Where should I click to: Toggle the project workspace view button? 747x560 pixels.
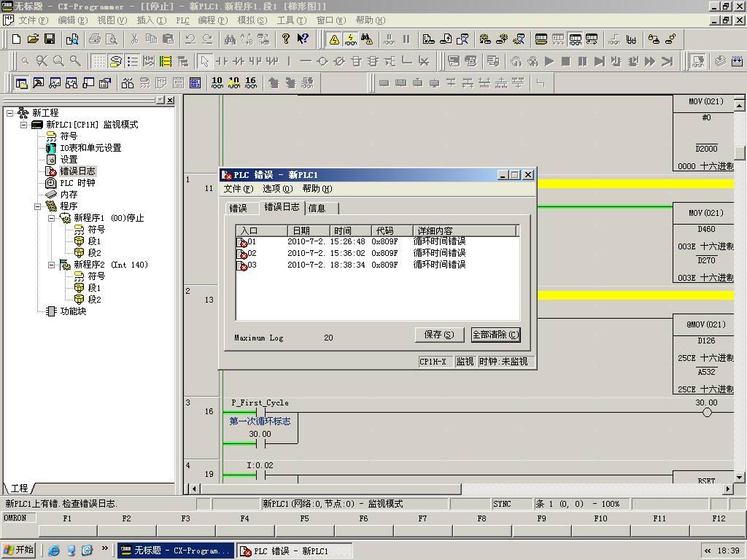click(x=21, y=83)
